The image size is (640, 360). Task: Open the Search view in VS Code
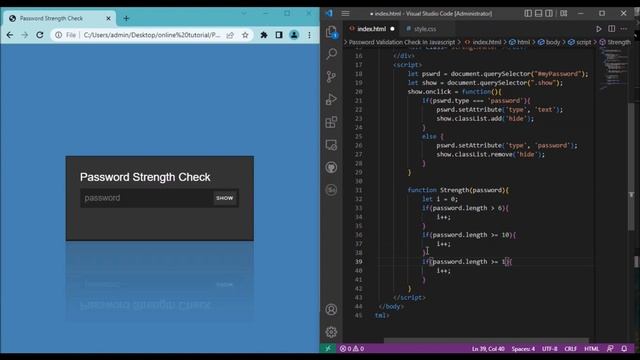click(x=331, y=53)
